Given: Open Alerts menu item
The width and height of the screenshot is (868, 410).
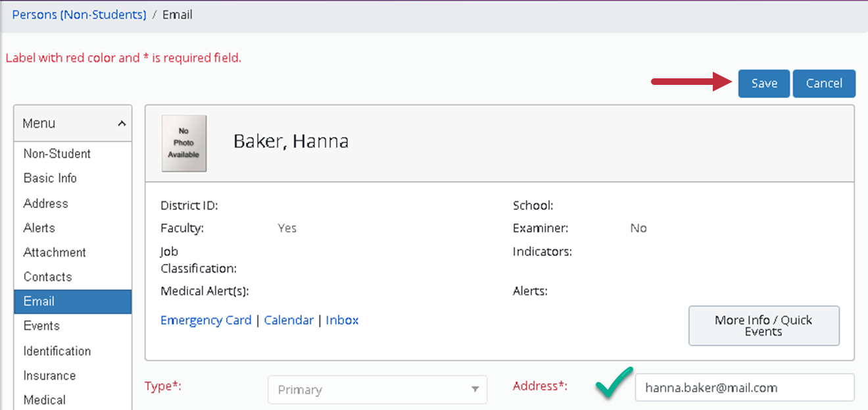Looking at the screenshot, I should click(39, 228).
